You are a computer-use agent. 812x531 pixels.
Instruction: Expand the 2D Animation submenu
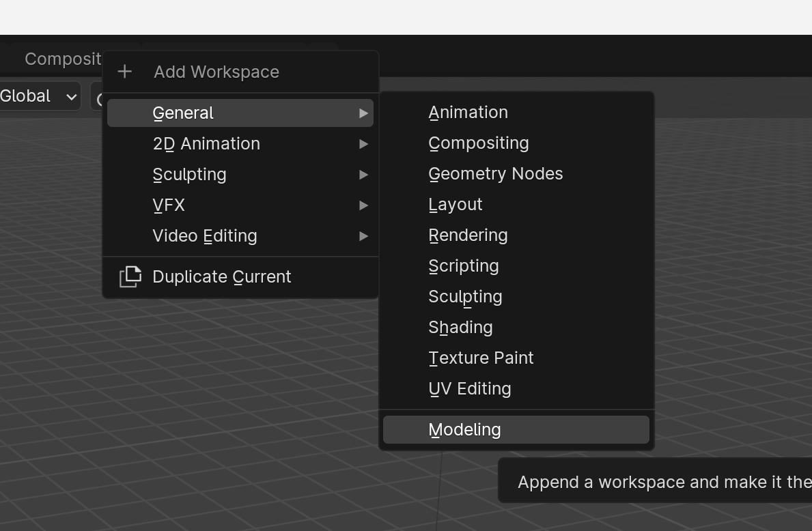coord(363,143)
